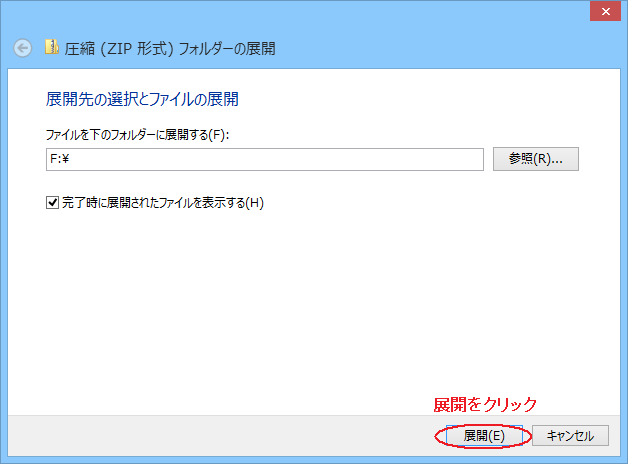Click the 参照(R)... browse button

(x=536, y=159)
